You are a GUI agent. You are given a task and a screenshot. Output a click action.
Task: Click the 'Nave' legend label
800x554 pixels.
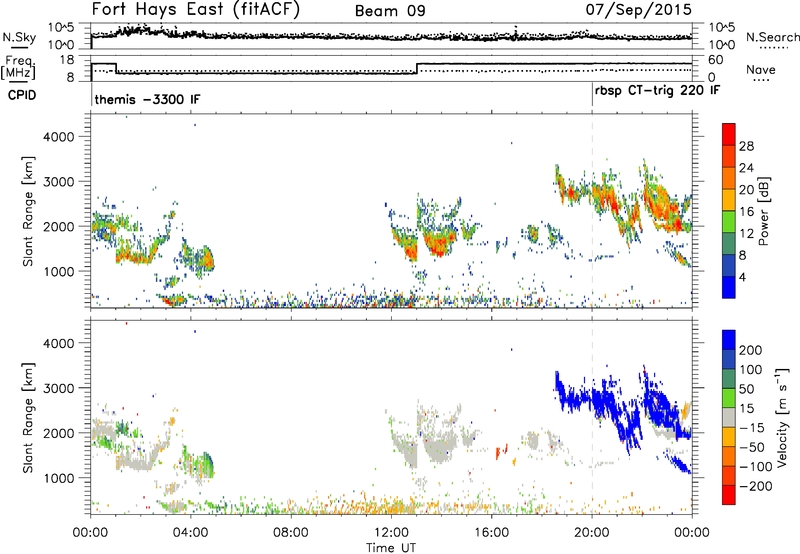coord(760,69)
